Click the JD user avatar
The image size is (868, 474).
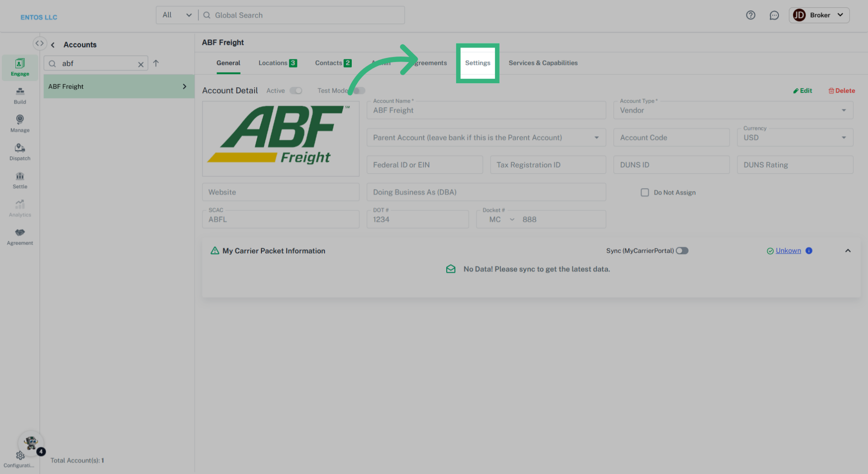(799, 15)
